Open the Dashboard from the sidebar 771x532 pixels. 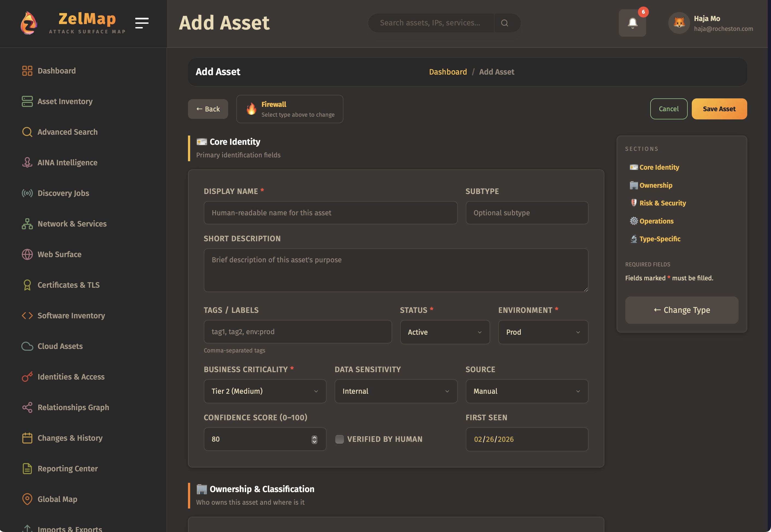56,71
